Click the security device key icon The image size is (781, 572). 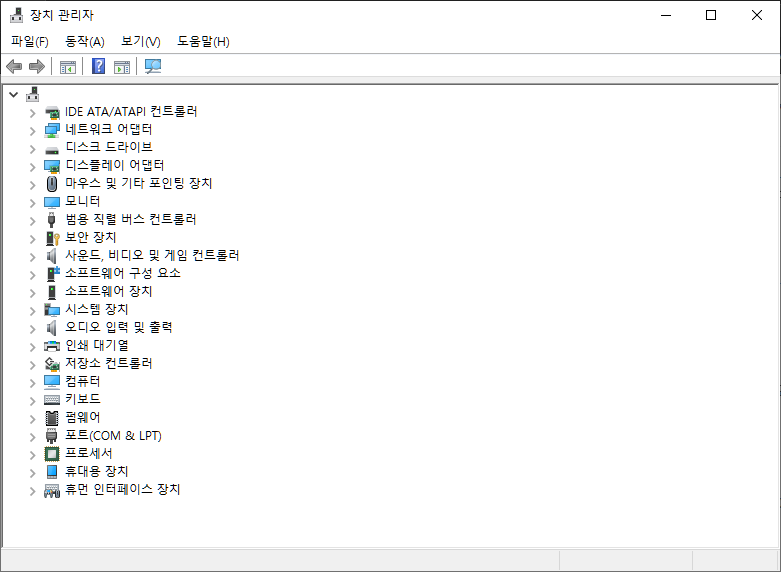pyautogui.click(x=52, y=238)
